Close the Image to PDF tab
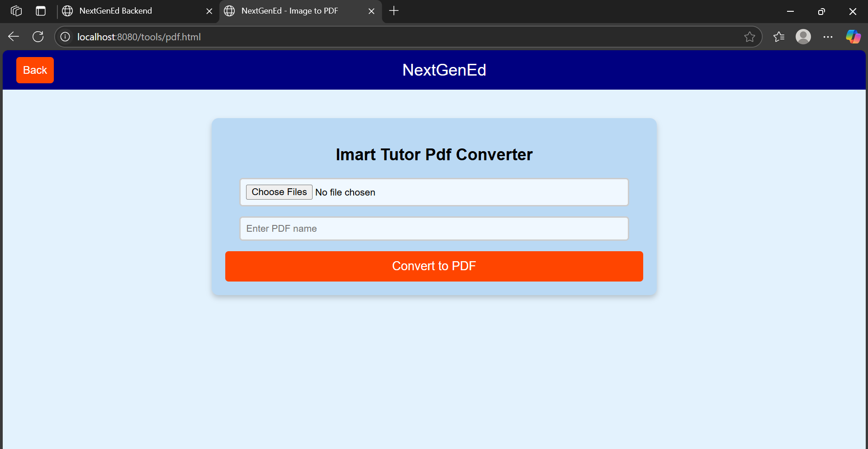 coord(371,11)
